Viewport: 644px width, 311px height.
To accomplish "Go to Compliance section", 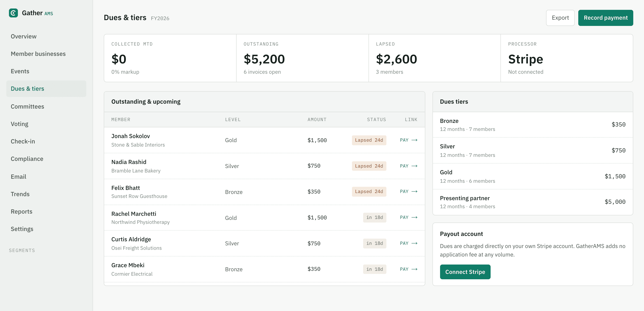I will pos(46,159).
